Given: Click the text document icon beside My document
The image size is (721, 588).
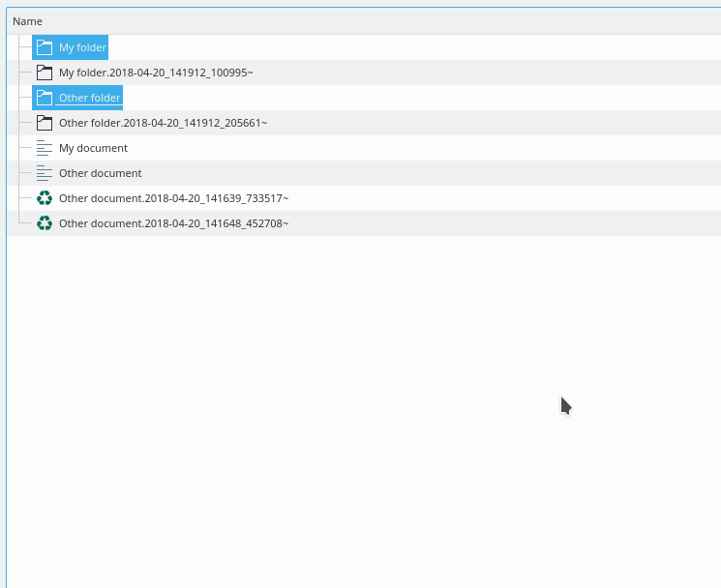Looking at the screenshot, I should (x=45, y=148).
